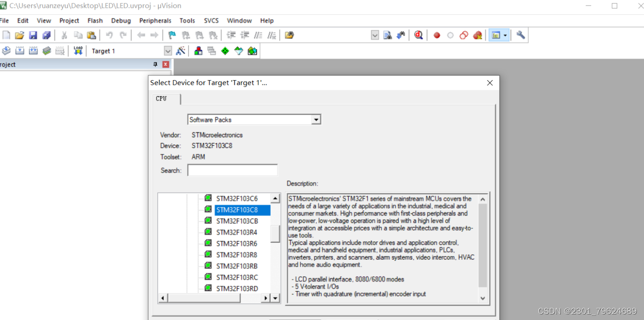
Task: Manage Run-Time Environment green diamond icon
Action: [x=225, y=51]
